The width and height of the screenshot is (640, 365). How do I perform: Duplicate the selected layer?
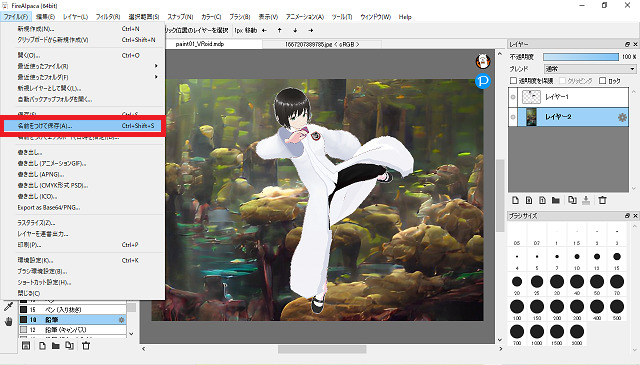pos(572,200)
